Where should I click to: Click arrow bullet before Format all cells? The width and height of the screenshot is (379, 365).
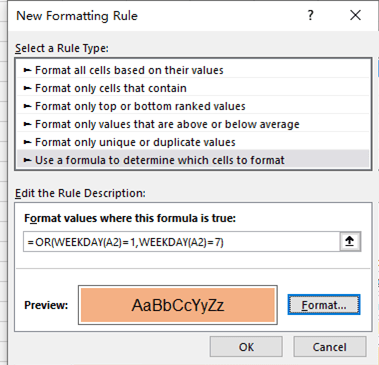pyautogui.click(x=27, y=70)
